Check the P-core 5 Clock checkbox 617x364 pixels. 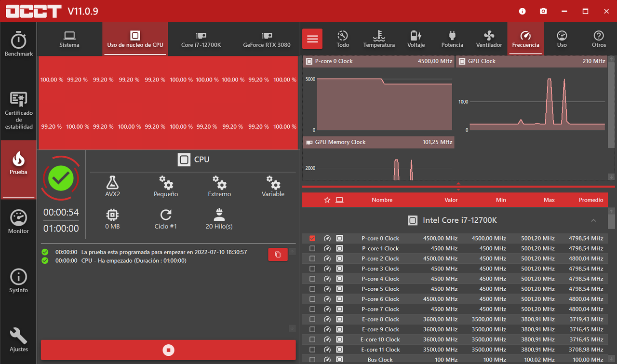[312, 289]
